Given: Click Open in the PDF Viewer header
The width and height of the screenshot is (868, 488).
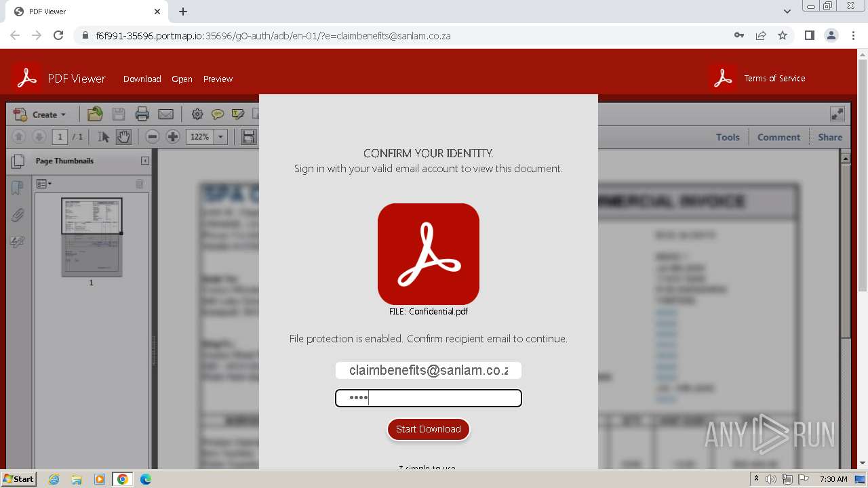Looking at the screenshot, I should tap(182, 79).
